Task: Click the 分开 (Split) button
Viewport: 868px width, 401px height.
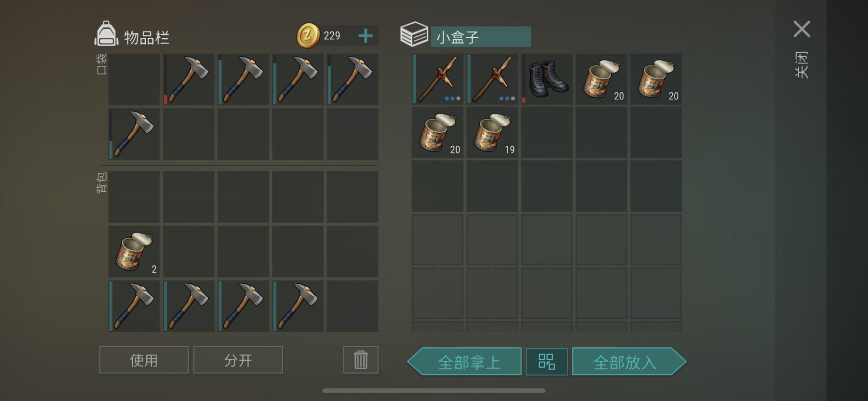Action: 238,360
